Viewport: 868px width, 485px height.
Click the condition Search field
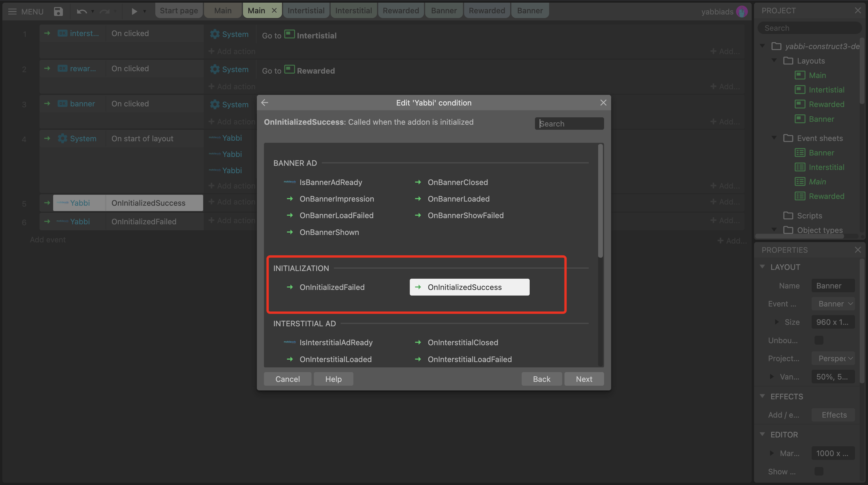point(569,124)
